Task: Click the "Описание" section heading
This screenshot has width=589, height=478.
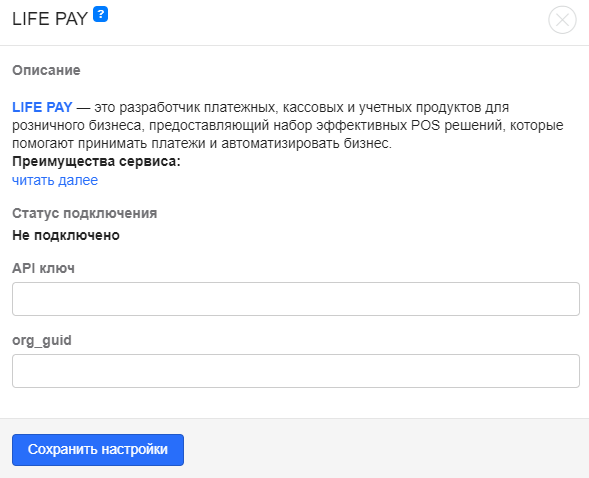Action: (x=46, y=70)
